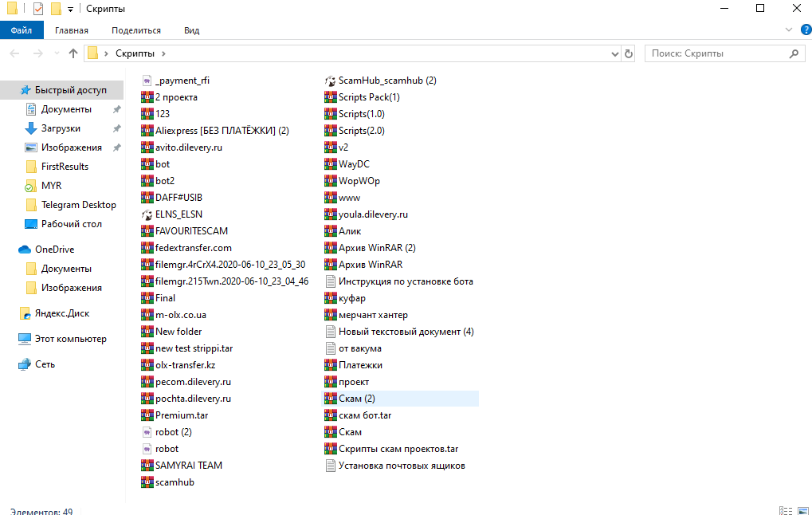The image size is (812, 515).
Task: Unpin Документы from Quick Access
Action: (x=116, y=109)
